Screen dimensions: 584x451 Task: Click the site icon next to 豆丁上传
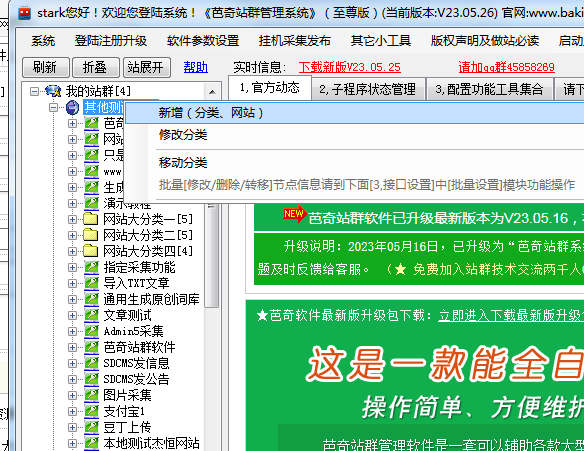click(x=91, y=427)
